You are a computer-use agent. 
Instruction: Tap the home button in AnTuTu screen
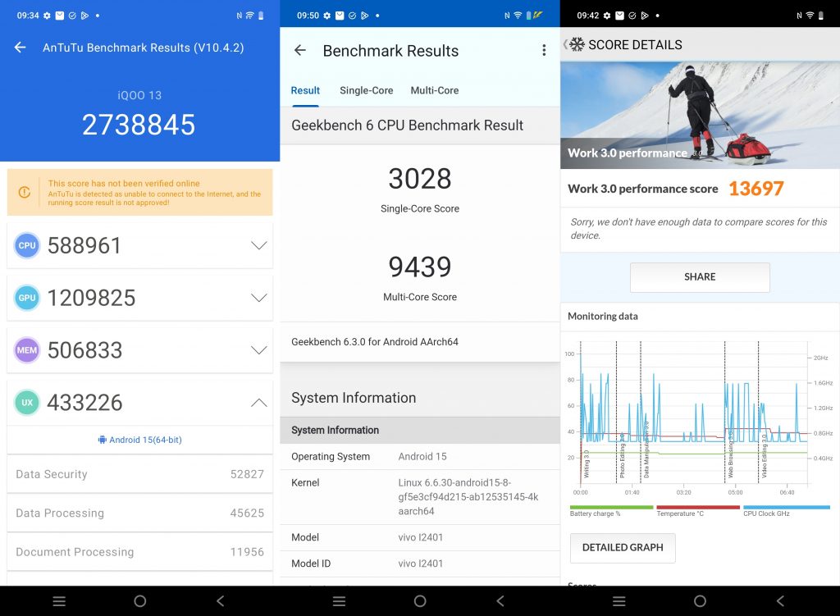139,601
